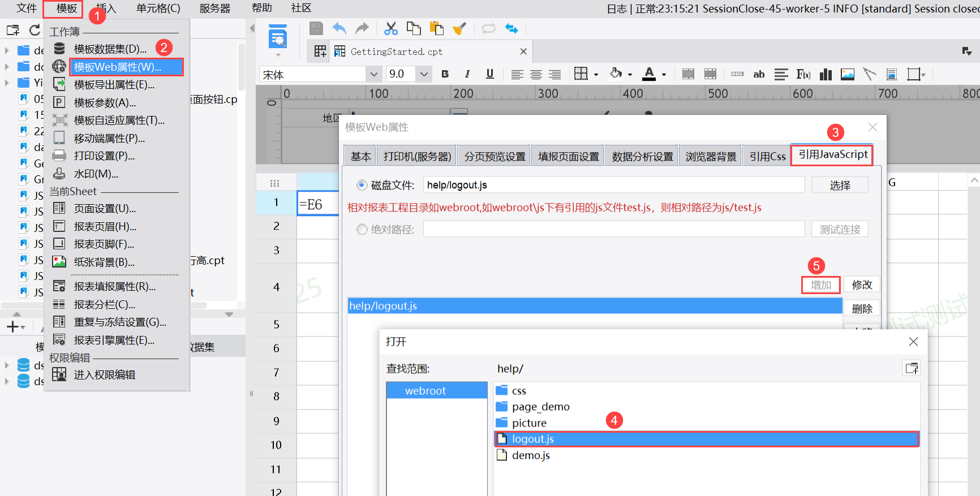Open the font color dropdown arrow
This screenshot has height=496, width=980.
pyautogui.click(x=664, y=75)
